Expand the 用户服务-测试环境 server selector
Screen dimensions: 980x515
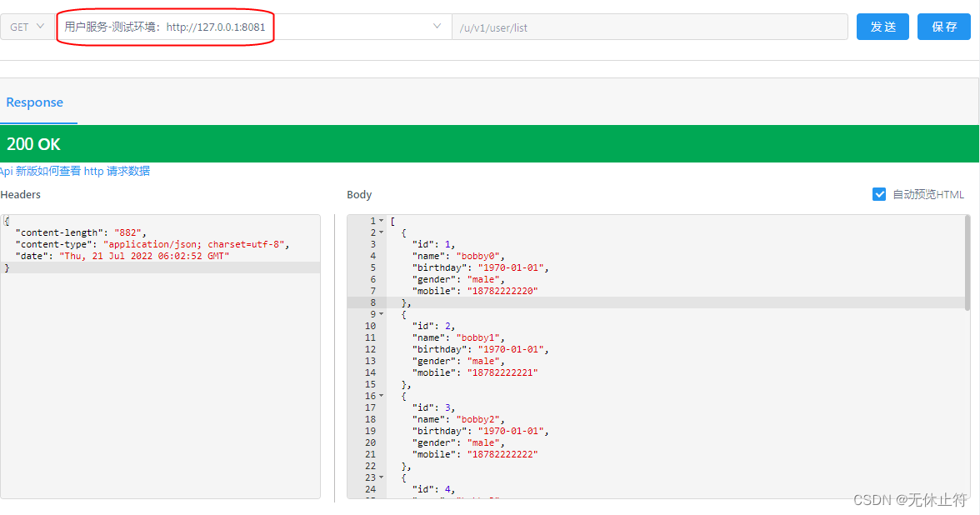tap(437, 27)
